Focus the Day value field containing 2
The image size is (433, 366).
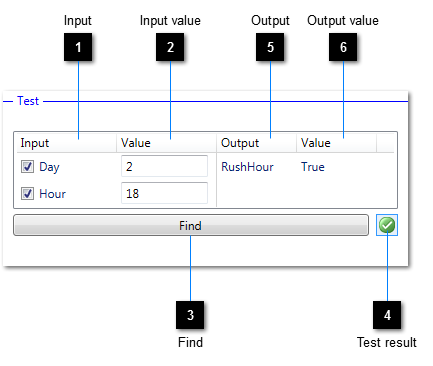pos(164,166)
